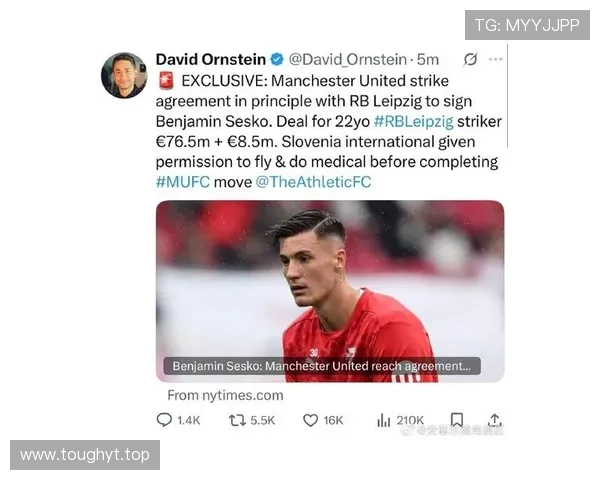600x480 pixels.
Task: Click the blue verified badge
Action: [x=277, y=59]
